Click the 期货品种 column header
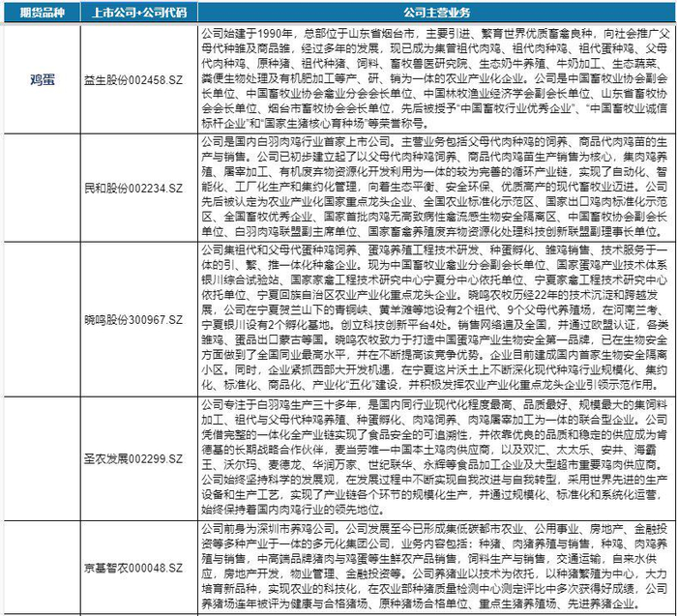 pos(43,12)
